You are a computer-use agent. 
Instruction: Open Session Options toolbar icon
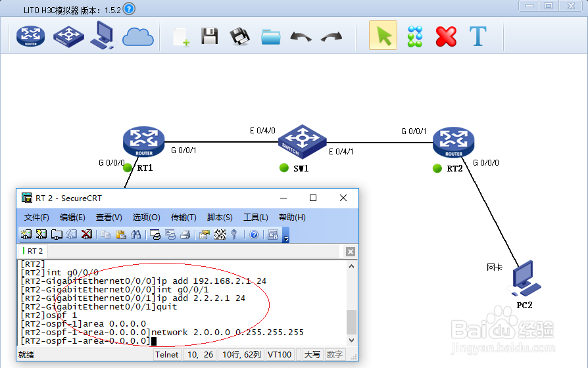point(205,235)
